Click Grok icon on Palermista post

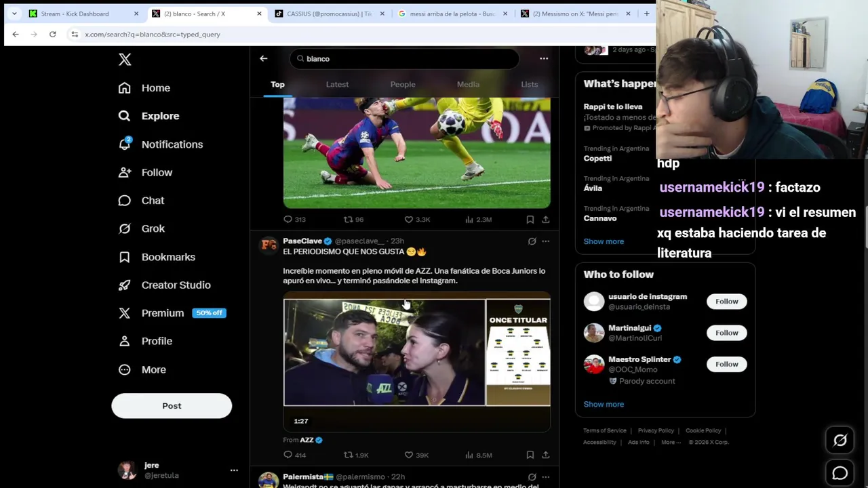(x=532, y=477)
